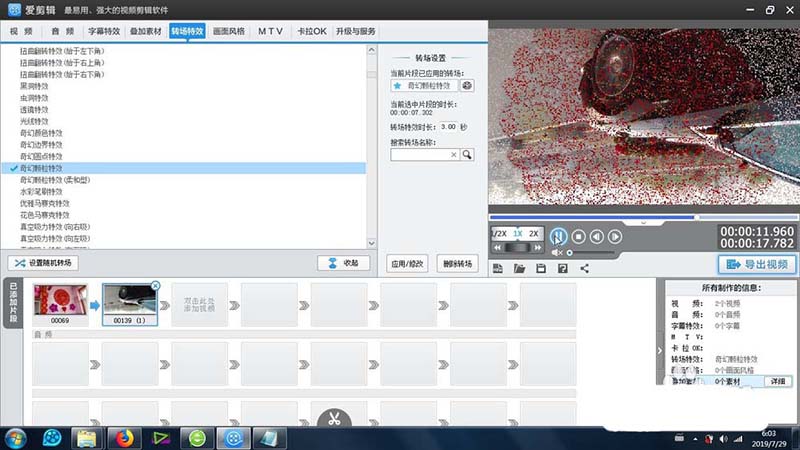This screenshot has height=450, width=800.
Task: Stop the video preview
Action: [x=578, y=237]
